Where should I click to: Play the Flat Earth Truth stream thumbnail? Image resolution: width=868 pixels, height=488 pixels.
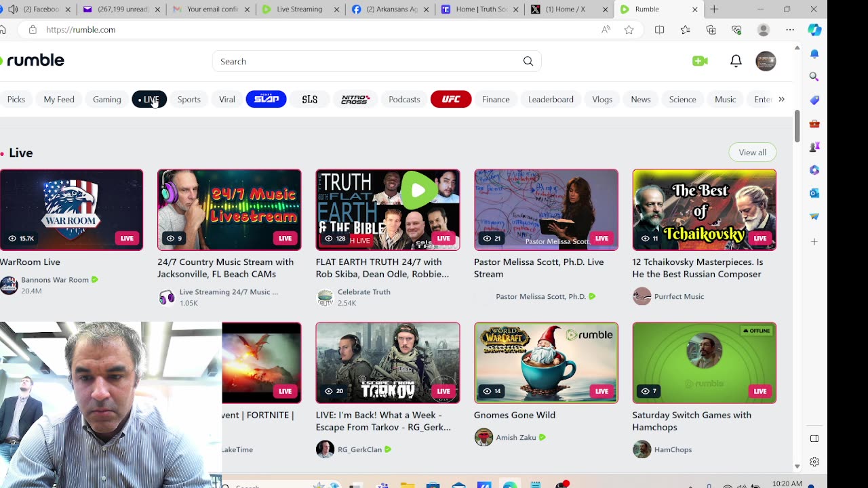point(388,209)
